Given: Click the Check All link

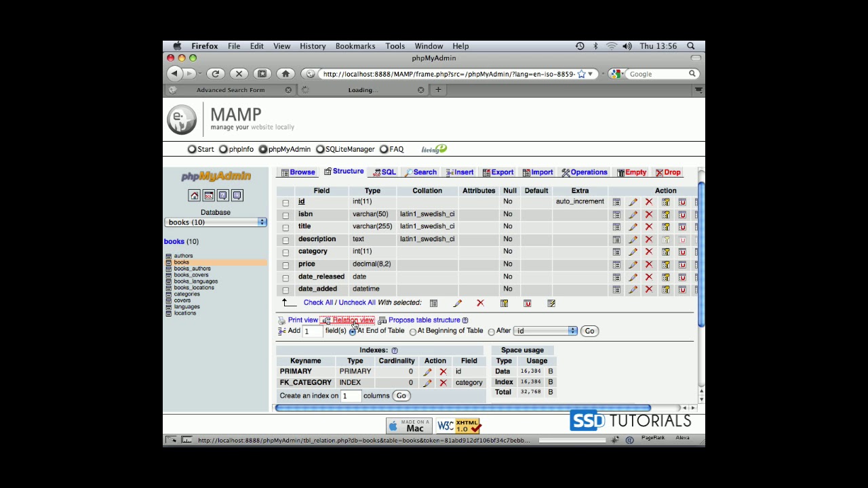Looking at the screenshot, I should [x=318, y=303].
